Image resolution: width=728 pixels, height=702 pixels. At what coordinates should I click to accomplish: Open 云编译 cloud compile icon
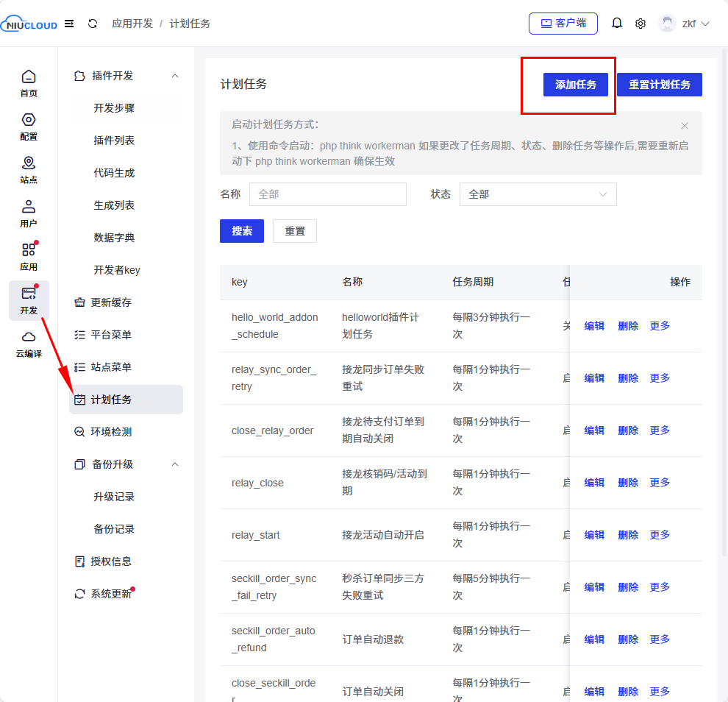click(29, 344)
